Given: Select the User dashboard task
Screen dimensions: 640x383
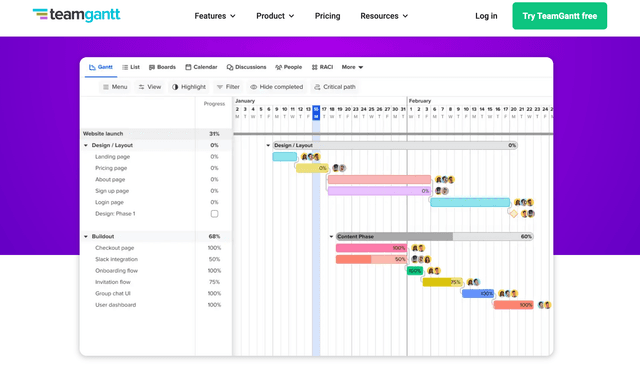Looking at the screenshot, I should [x=116, y=305].
